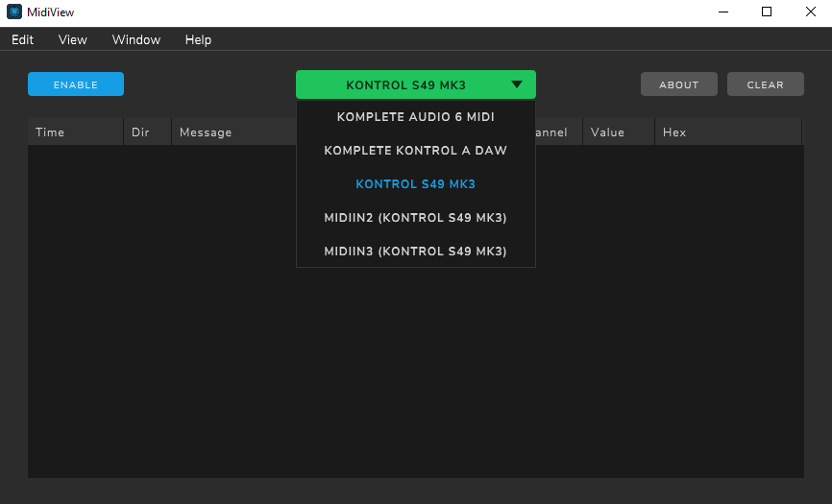This screenshot has width=832, height=504.
Task: Open the View menu
Action: click(73, 39)
